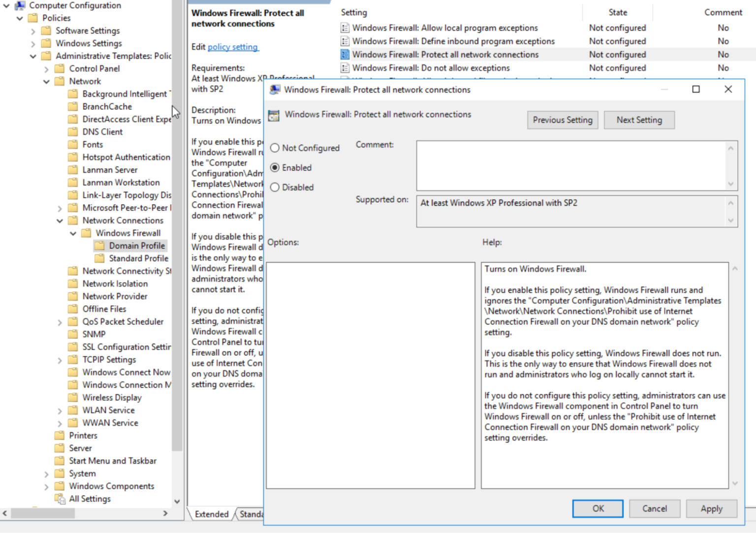Screen dimensions: 756x533
Task: Collapse the Network tree node
Action: click(x=46, y=81)
